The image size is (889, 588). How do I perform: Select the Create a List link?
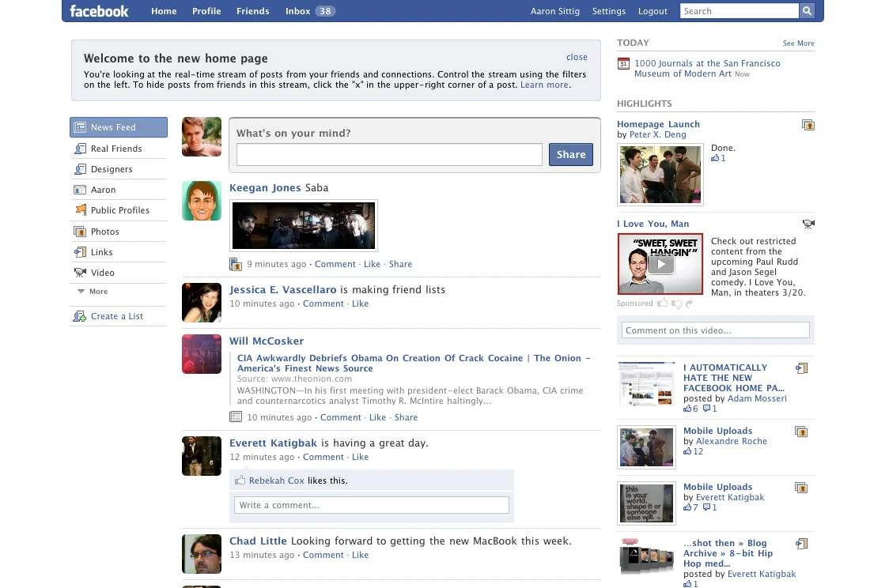point(117,316)
